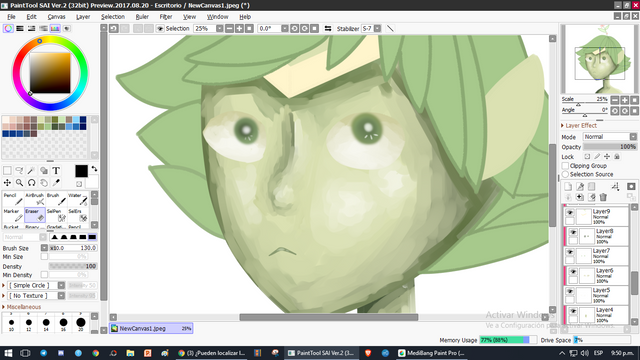Click the zoom in plus button in toolbar
640x360 pixels.
point(240,29)
